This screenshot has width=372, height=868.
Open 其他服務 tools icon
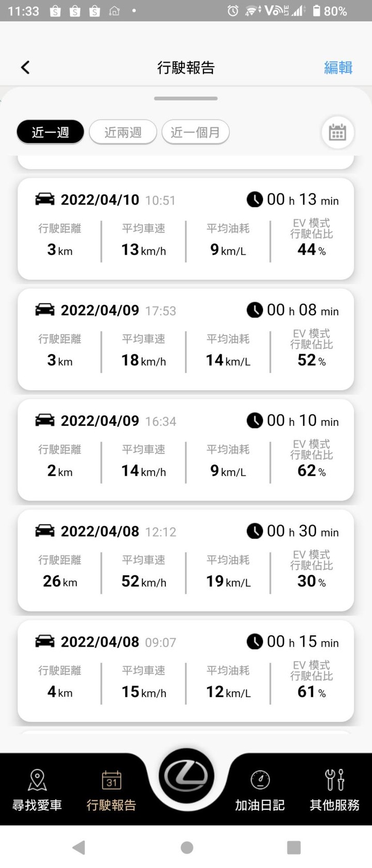[334, 780]
